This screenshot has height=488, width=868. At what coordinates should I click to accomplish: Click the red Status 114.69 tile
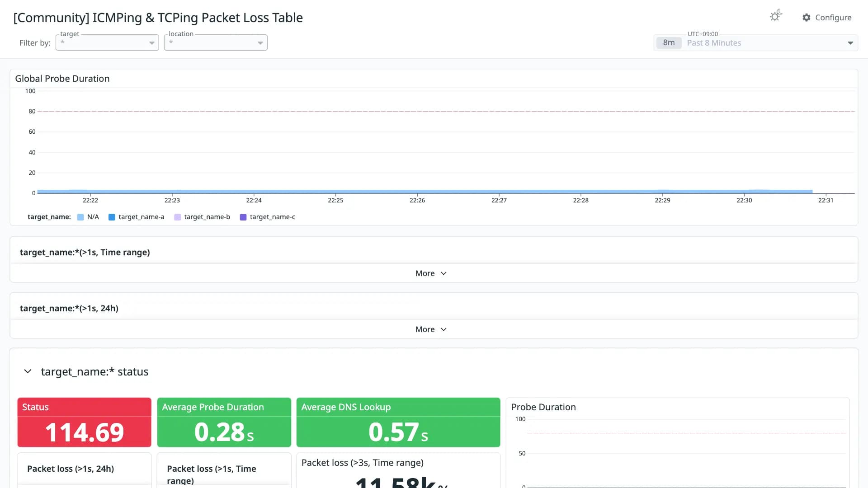pos(84,422)
